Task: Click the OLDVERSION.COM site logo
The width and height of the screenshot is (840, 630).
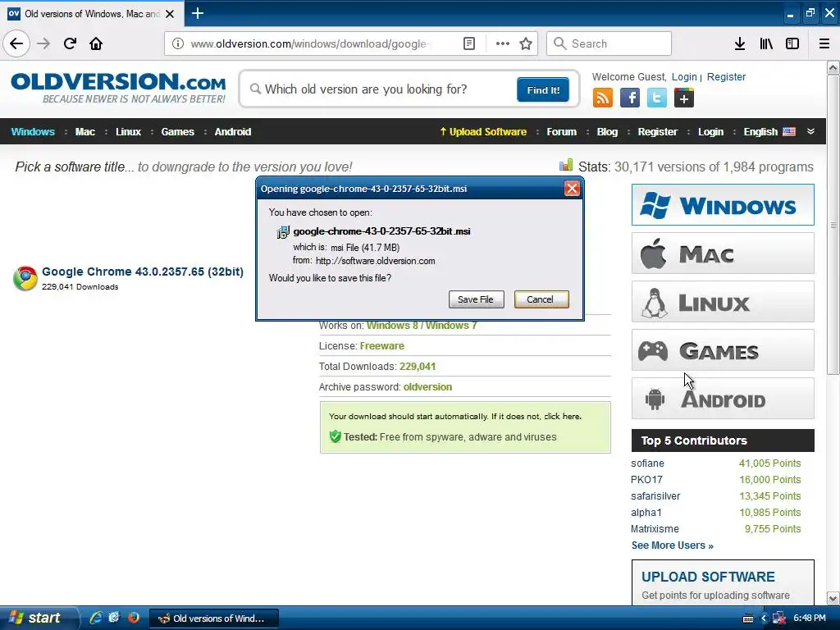Action: pyautogui.click(x=118, y=88)
